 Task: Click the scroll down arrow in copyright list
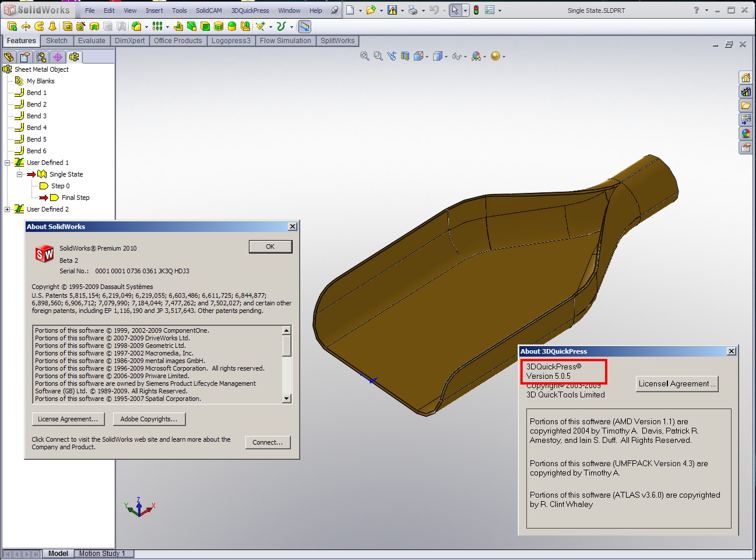tap(287, 399)
